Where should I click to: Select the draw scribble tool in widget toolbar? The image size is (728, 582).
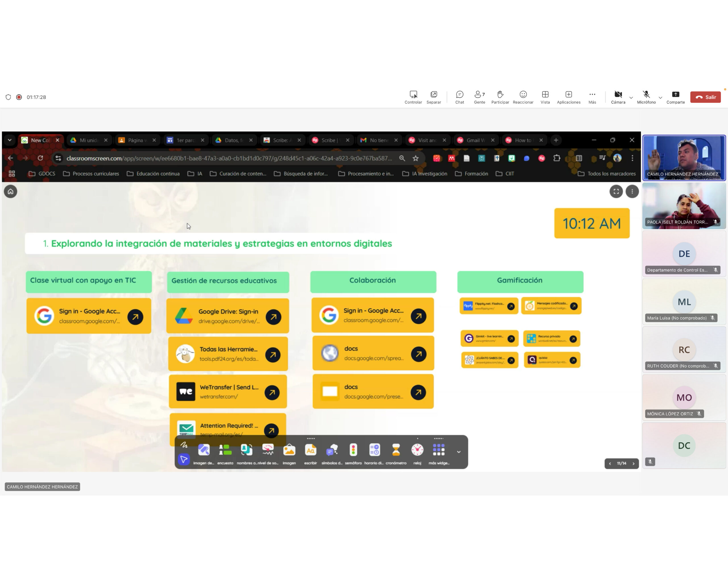184,445
